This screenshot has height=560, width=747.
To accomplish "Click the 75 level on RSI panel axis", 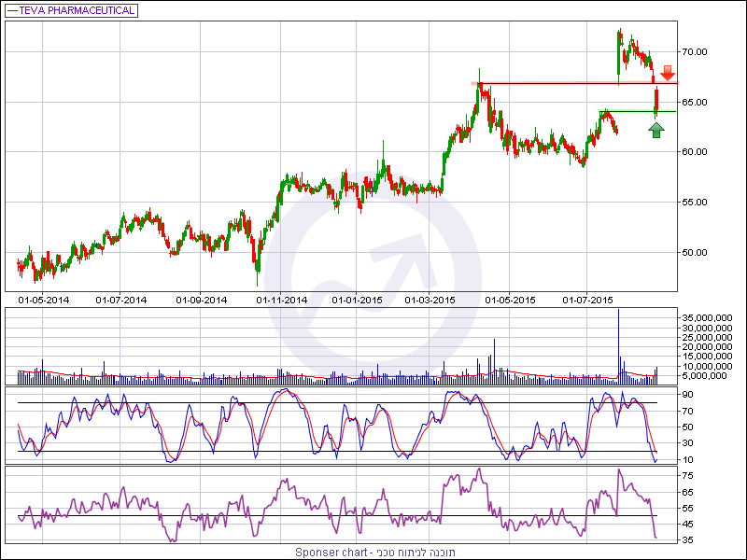I will click(x=686, y=475).
